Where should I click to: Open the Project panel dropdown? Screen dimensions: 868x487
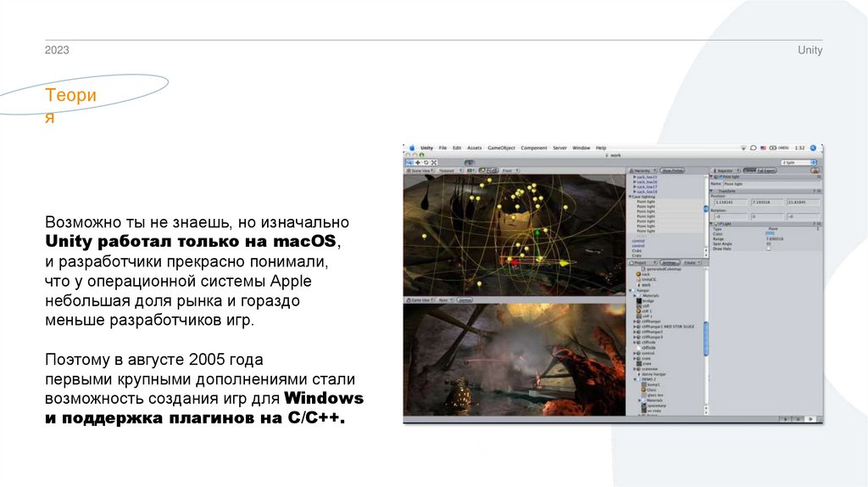tap(643, 263)
